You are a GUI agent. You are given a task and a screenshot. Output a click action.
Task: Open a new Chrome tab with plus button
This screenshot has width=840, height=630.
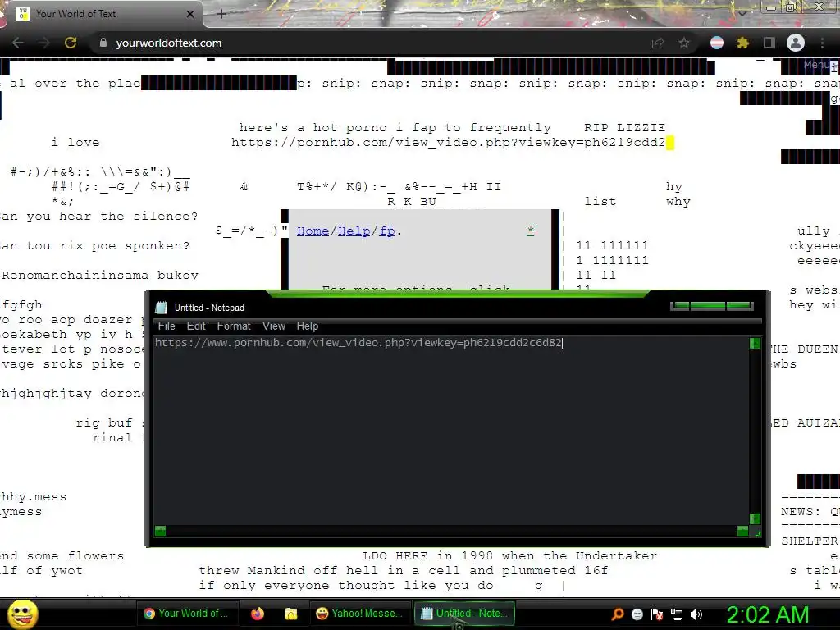(x=221, y=14)
